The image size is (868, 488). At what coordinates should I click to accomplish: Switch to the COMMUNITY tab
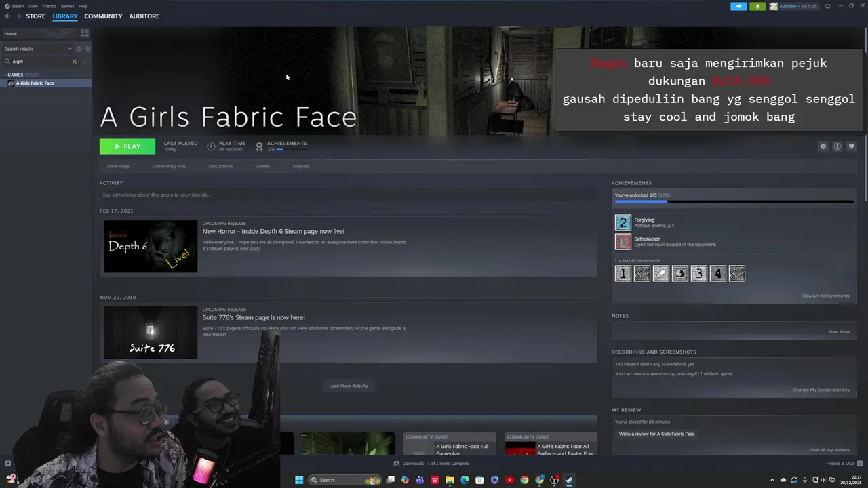coord(103,16)
